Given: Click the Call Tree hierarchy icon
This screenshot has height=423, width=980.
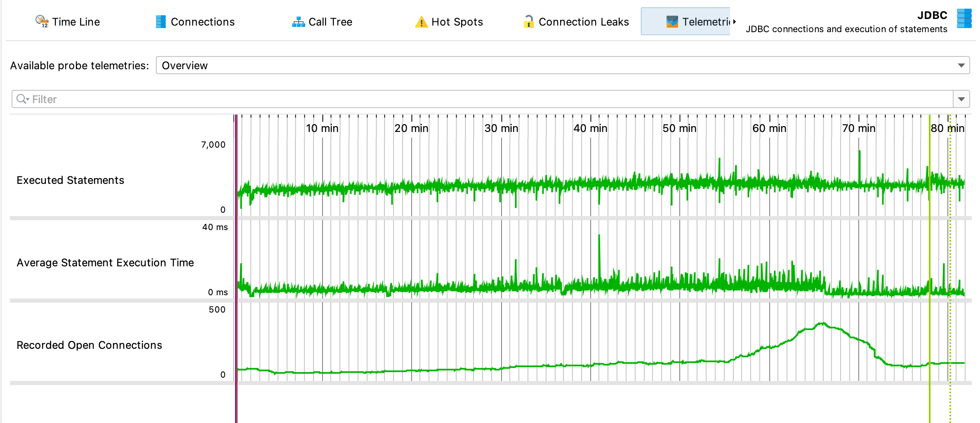Looking at the screenshot, I should tap(298, 22).
